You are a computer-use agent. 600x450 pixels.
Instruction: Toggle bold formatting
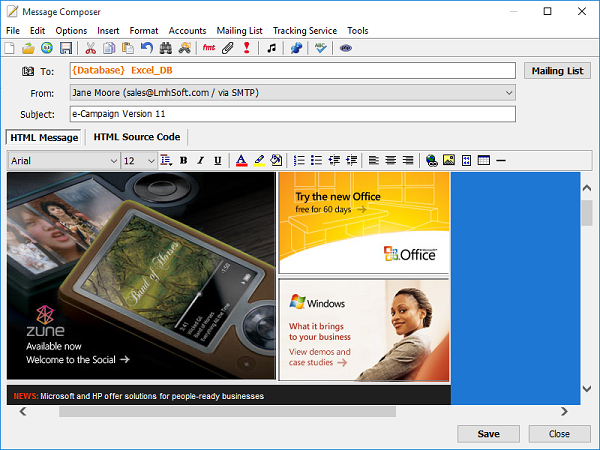pyautogui.click(x=184, y=160)
